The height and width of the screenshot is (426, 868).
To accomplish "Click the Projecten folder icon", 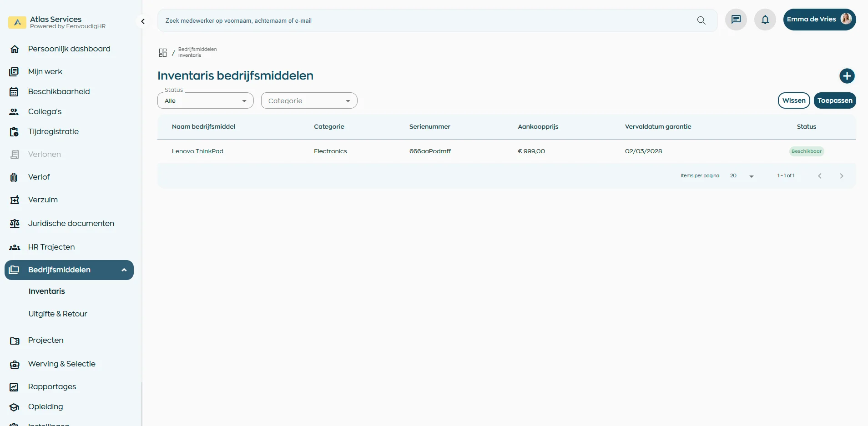I will click(15, 341).
